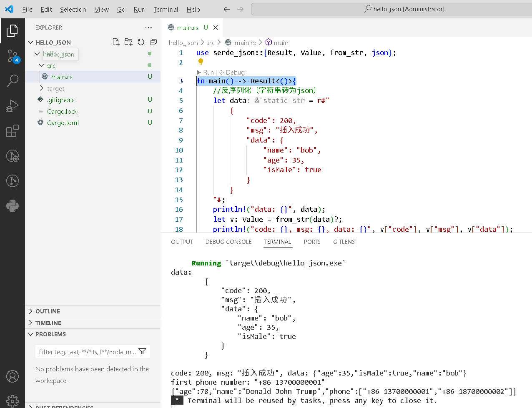Open the Source Control view
Image resolution: width=532 pixels, height=408 pixels.
pos(13,56)
